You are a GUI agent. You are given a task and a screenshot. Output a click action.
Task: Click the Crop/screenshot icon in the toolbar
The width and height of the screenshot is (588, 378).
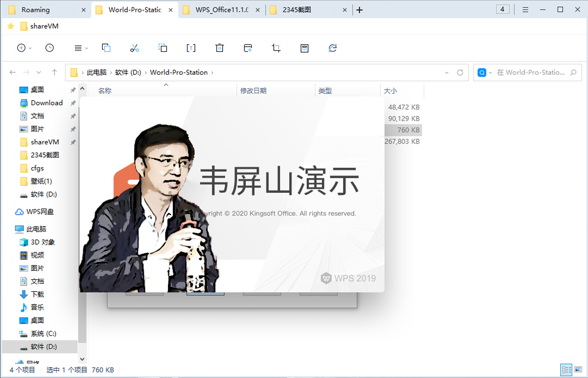coord(276,48)
